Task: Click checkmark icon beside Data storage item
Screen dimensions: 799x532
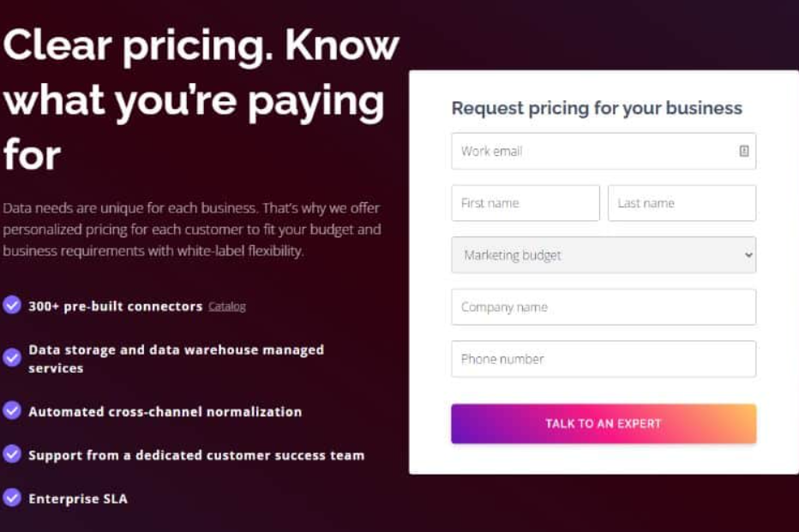Action: point(12,358)
